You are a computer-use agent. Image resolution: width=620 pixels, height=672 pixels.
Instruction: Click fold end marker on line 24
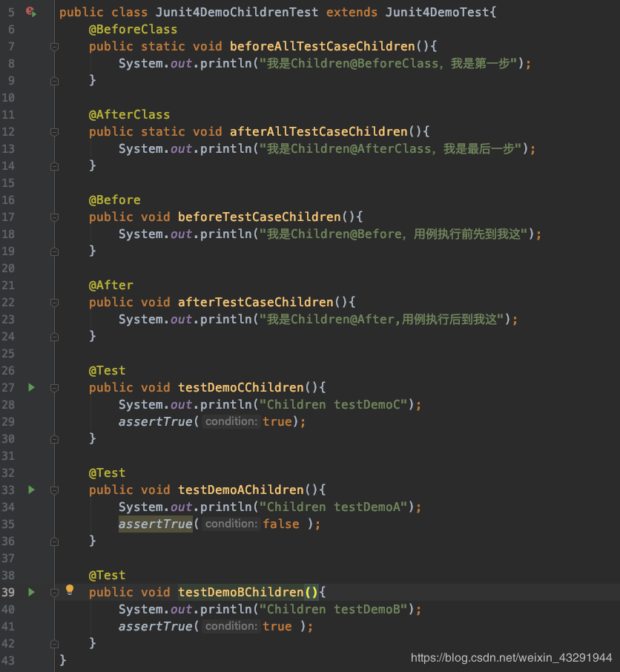click(x=54, y=337)
